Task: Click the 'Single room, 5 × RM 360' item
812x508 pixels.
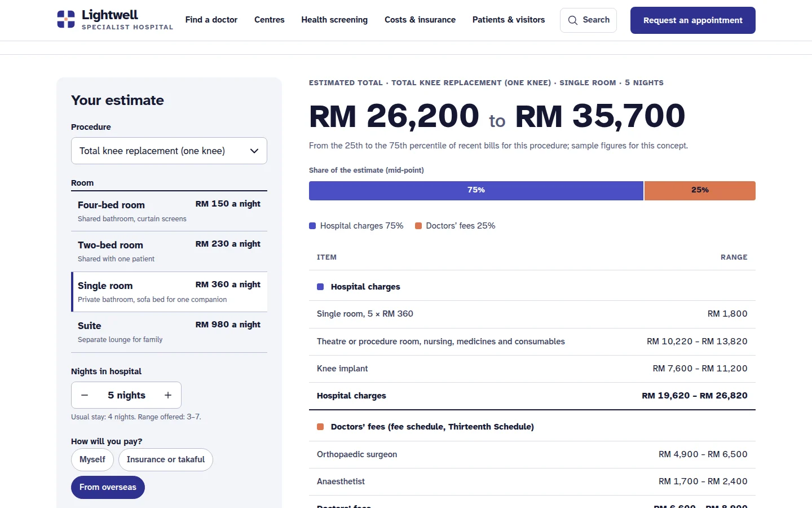Action: pyautogui.click(x=365, y=314)
